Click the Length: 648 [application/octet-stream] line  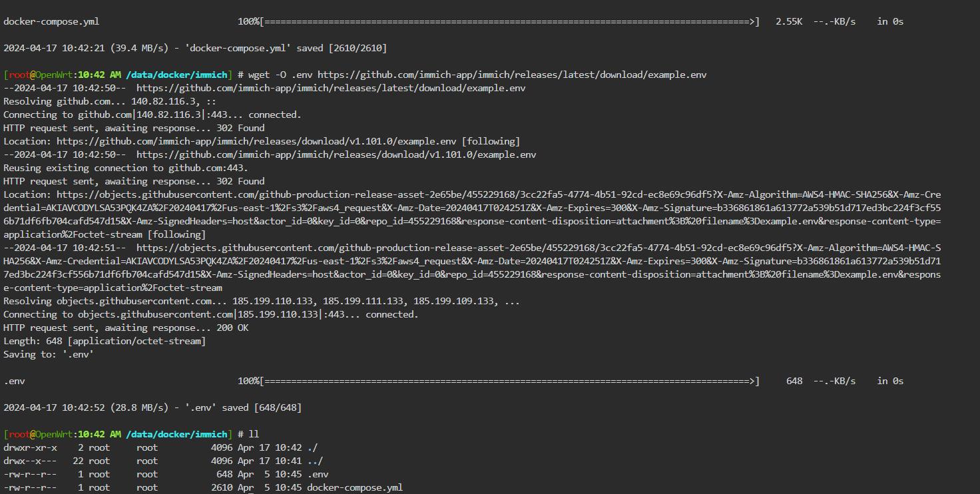click(105, 341)
